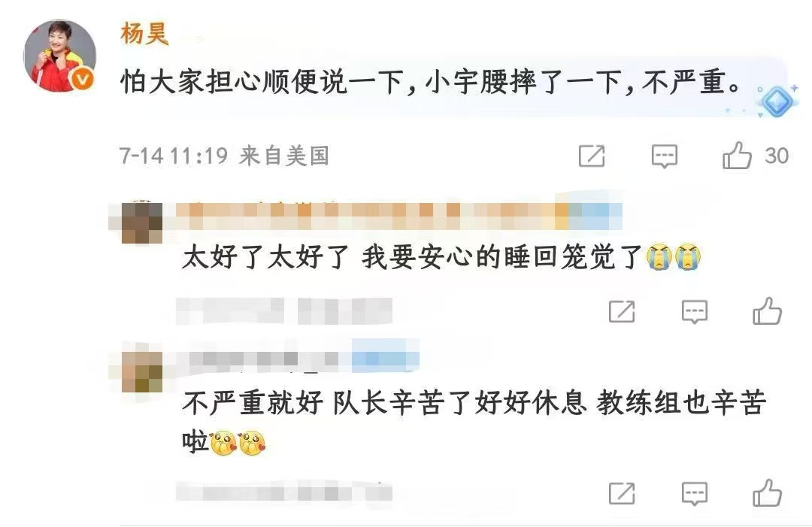Tap the orange verified V badge
Image resolution: width=812 pixels, height=527 pixels.
click(83, 79)
